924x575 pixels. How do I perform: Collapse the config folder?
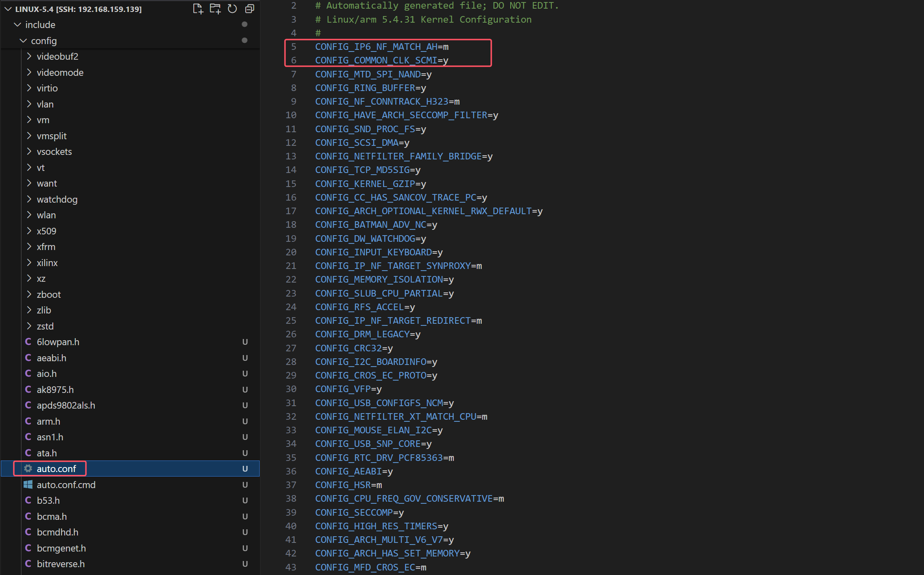tap(23, 40)
